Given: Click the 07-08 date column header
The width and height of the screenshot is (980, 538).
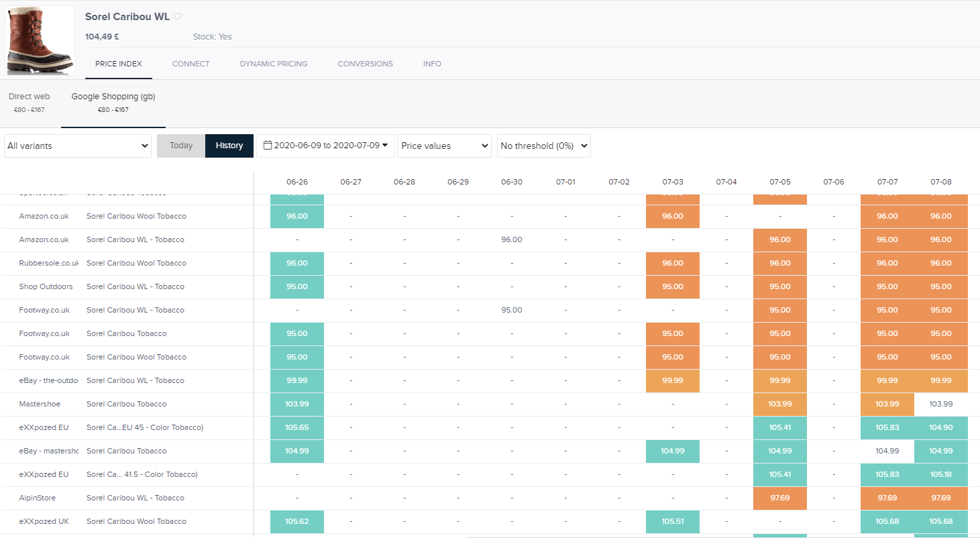Looking at the screenshot, I should tap(941, 182).
